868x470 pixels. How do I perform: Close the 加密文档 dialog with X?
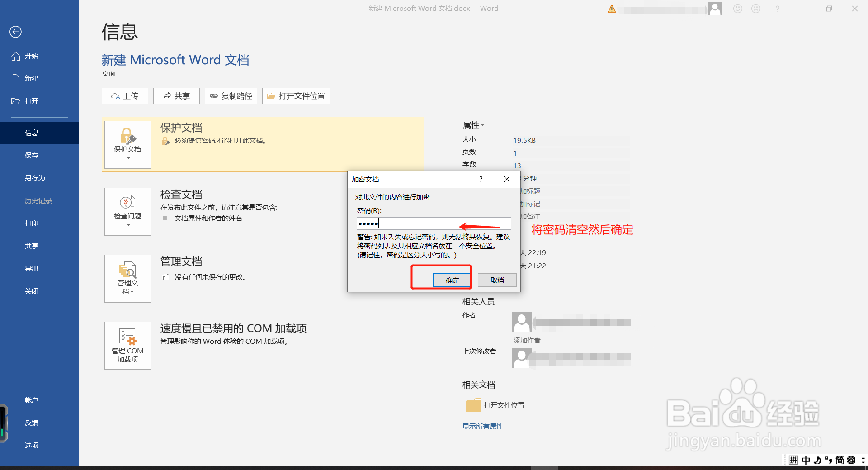click(507, 180)
